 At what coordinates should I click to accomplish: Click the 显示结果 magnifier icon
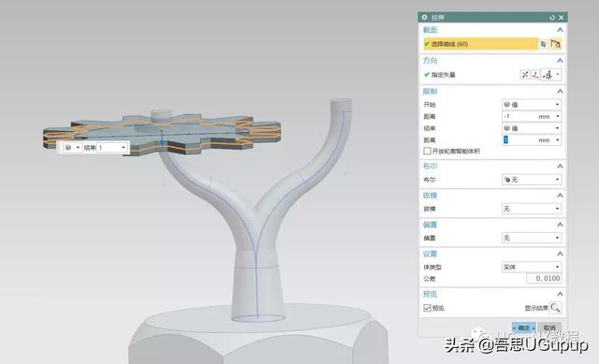pyautogui.click(x=555, y=308)
